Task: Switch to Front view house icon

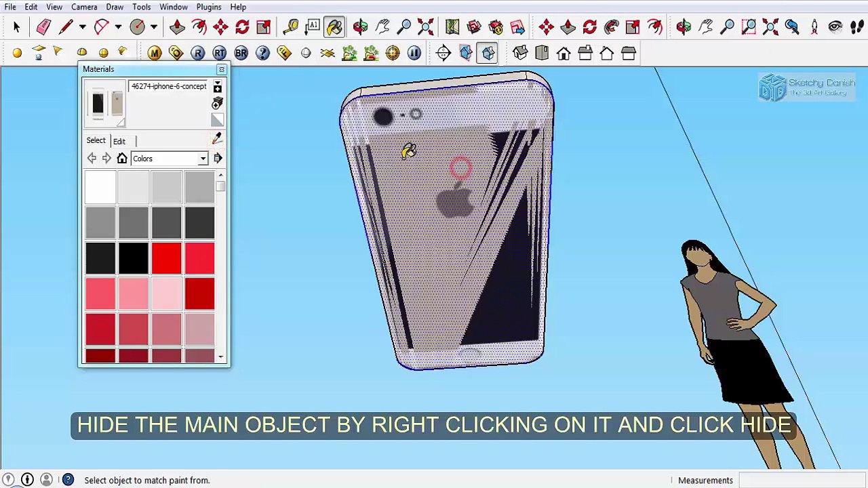Action: [x=564, y=53]
